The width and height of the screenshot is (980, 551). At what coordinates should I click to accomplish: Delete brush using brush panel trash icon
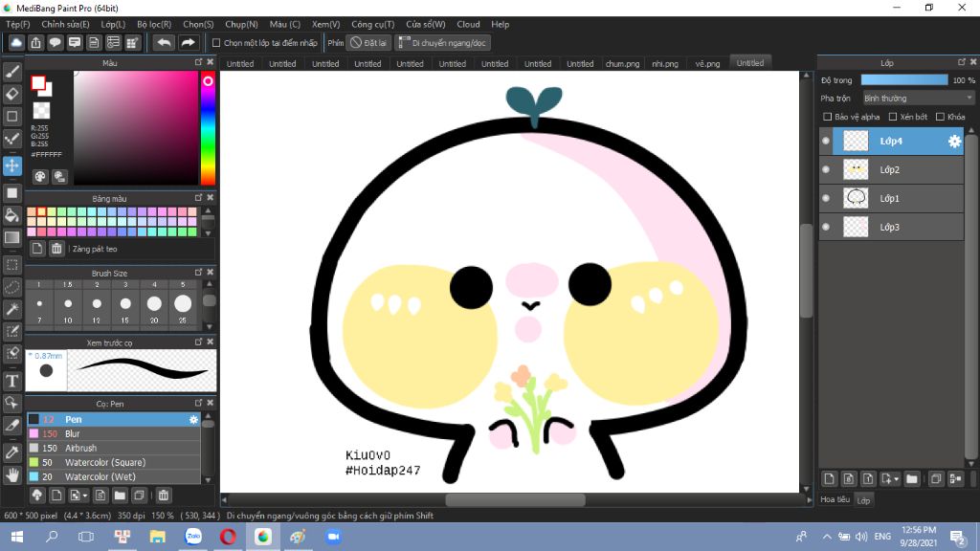point(164,496)
